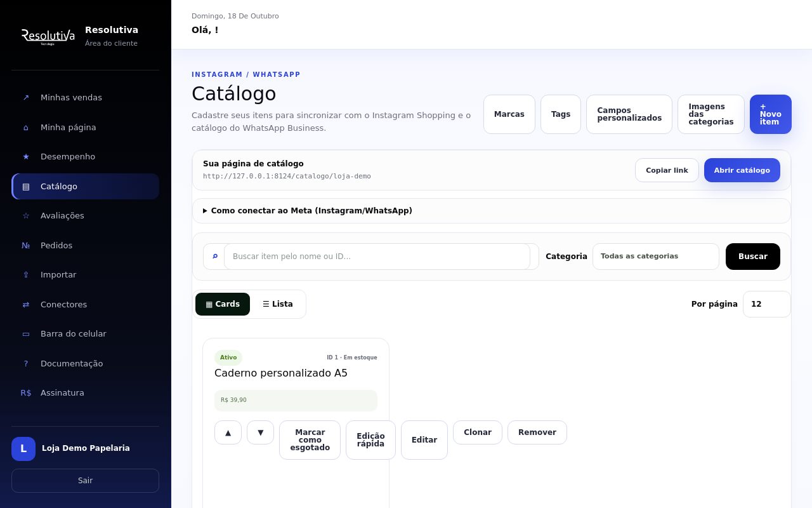This screenshot has height=508, width=812.
Task: Click the Marcas button
Action: click(x=509, y=114)
